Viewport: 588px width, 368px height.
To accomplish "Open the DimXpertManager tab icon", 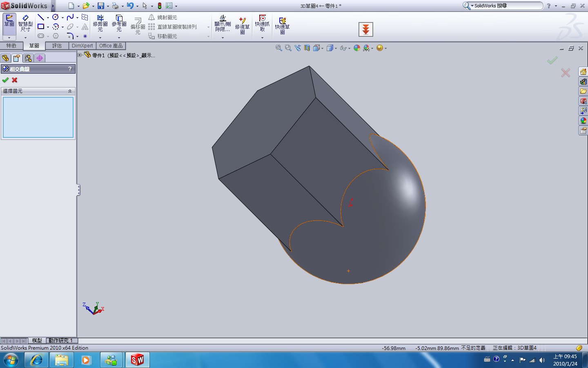I will 40,58.
